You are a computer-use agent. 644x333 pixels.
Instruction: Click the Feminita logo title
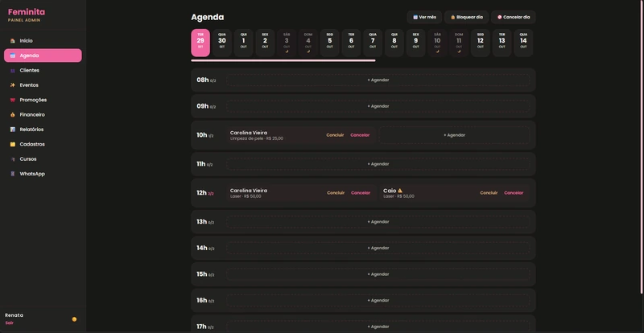(x=27, y=12)
